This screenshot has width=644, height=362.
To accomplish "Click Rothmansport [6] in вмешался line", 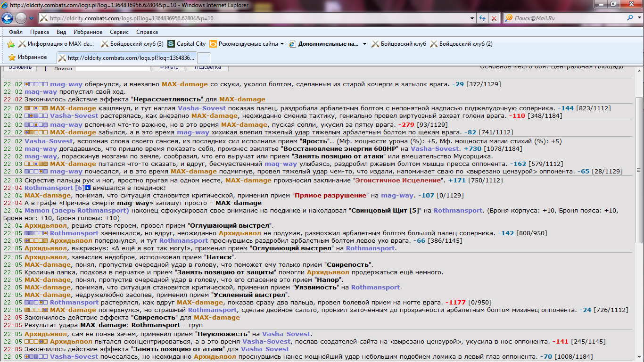I will 55,188.
